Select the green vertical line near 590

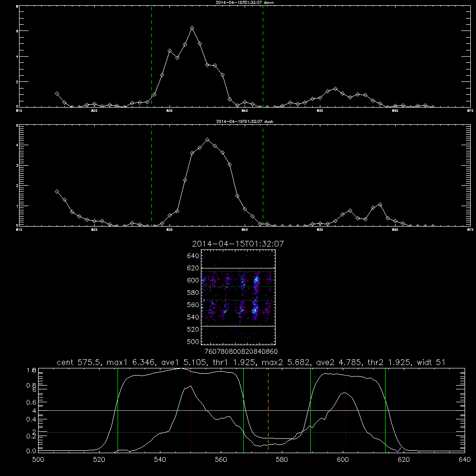click(310, 410)
